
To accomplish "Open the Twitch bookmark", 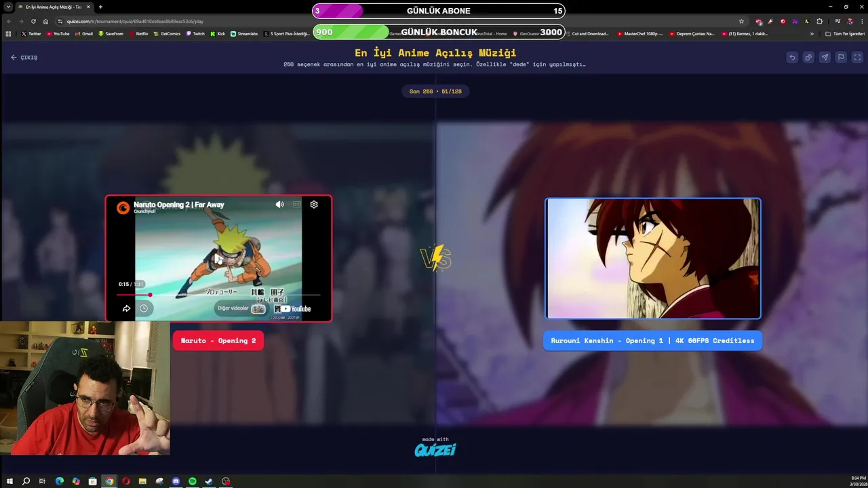I will [x=195, y=34].
